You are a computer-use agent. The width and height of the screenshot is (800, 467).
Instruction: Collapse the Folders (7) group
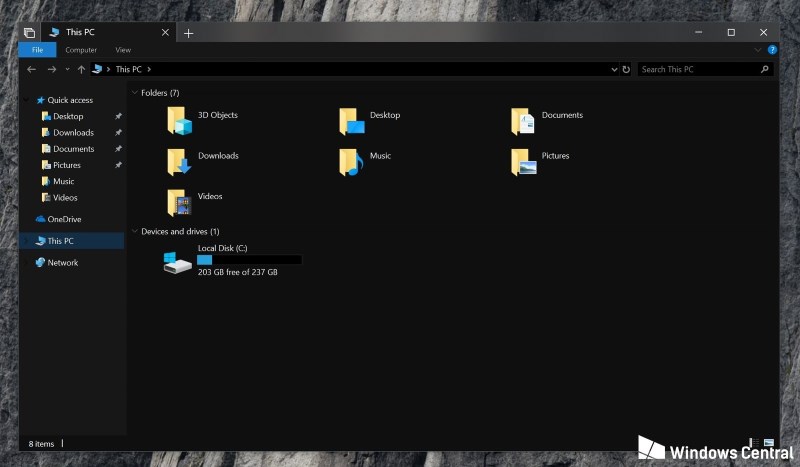[135, 93]
